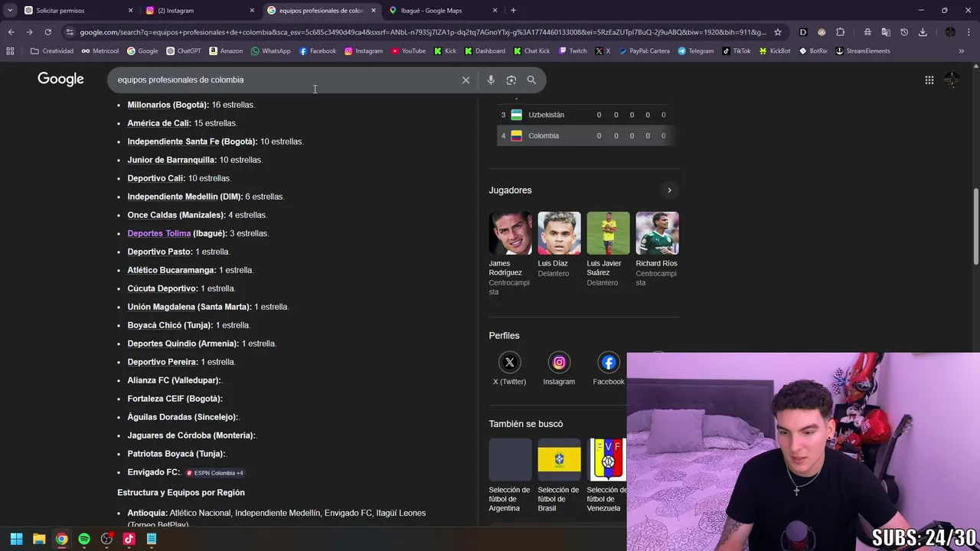Go to the Google logo homepage

[x=60, y=80]
